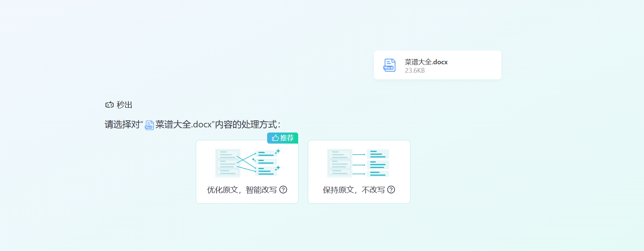Click attachment title 菜谱大全.docx on card

(x=426, y=62)
